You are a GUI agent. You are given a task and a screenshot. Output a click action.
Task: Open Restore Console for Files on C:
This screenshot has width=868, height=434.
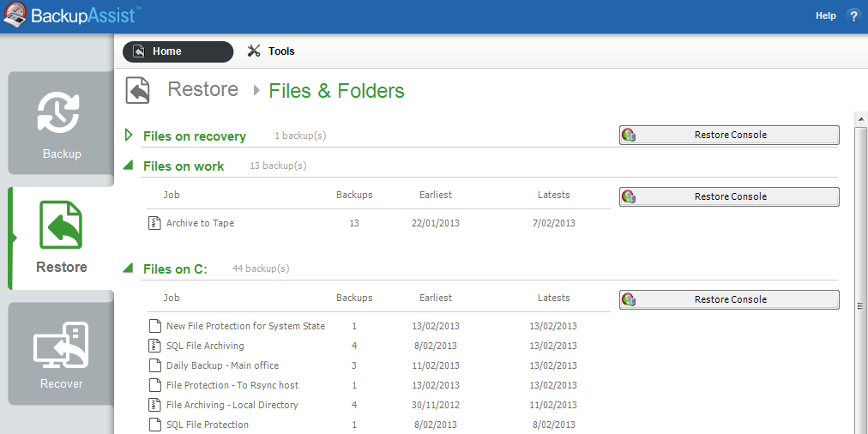pos(729,299)
